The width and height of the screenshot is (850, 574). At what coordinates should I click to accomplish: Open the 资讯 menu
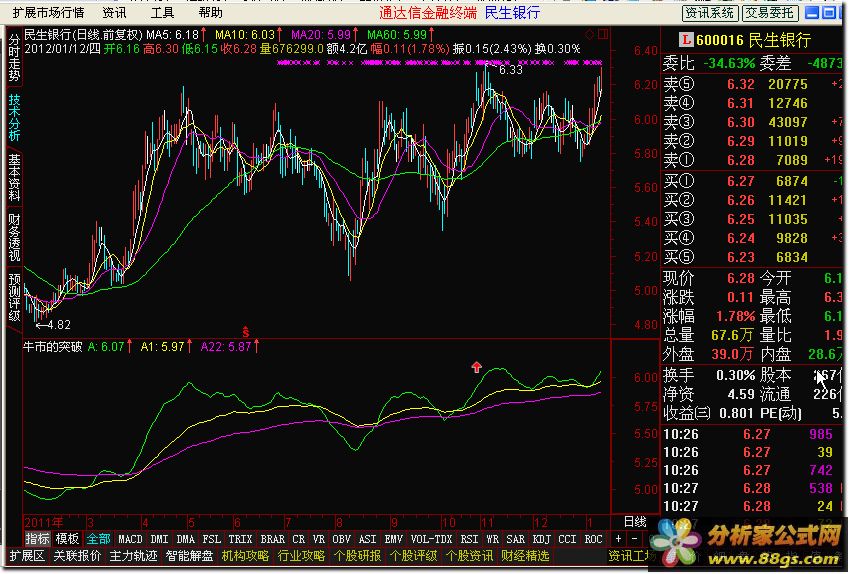[x=114, y=12]
